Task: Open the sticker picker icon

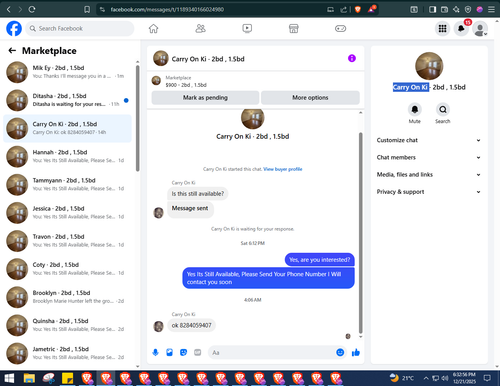Action: coord(183,352)
